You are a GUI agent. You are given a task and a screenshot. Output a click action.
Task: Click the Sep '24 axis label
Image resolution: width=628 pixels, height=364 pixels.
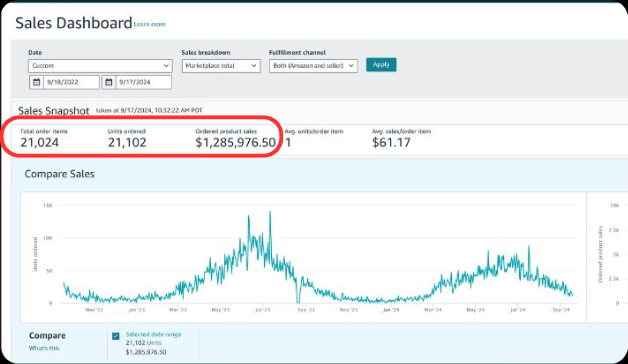click(561, 310)
